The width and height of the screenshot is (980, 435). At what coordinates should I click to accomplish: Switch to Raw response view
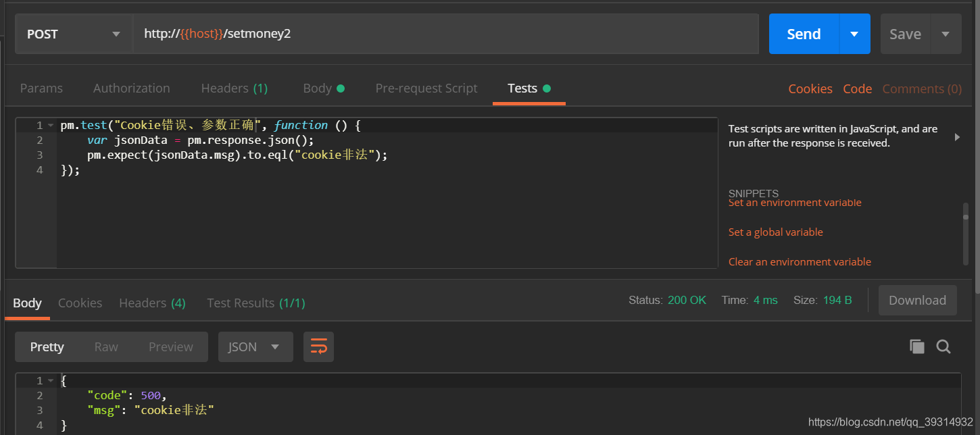106,347
